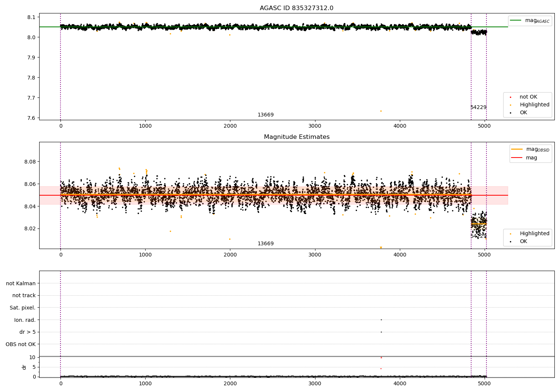Click the 'OK' marker in middle plot legend
The width and height of the screenshot is (560, 392).
click(510, 242)
